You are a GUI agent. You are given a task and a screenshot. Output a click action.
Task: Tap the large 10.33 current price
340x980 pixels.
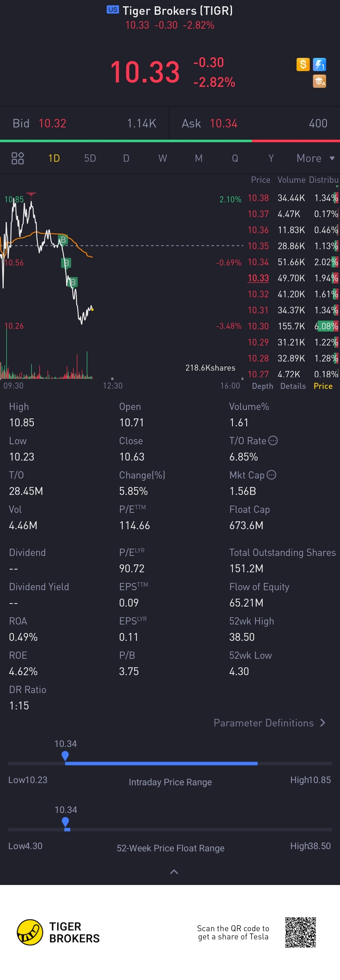coord(145,72)
